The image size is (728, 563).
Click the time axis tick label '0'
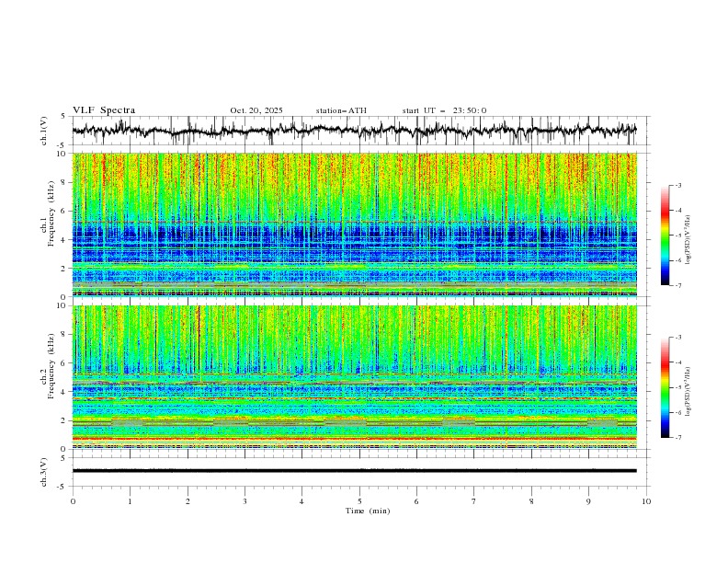[73, 501]
